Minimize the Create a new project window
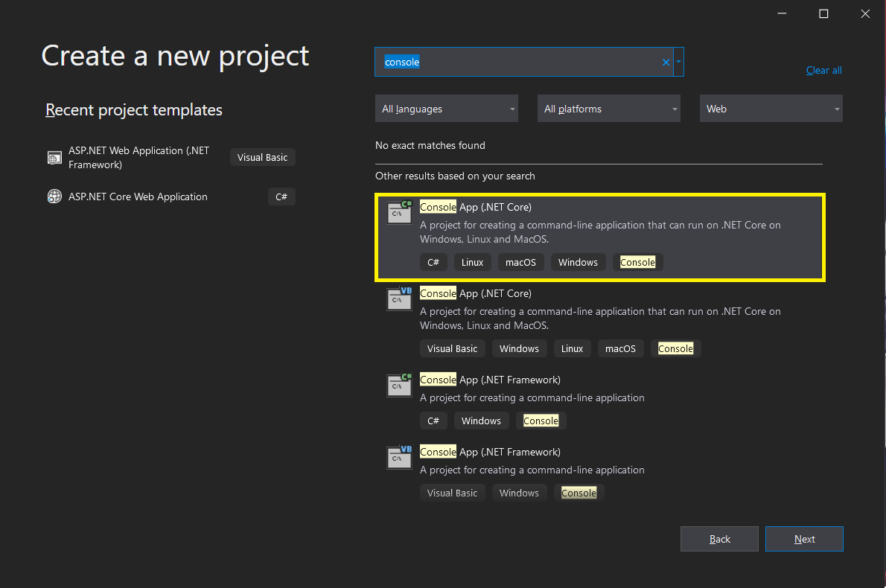The image size is (886, 588). coord(782,13)
